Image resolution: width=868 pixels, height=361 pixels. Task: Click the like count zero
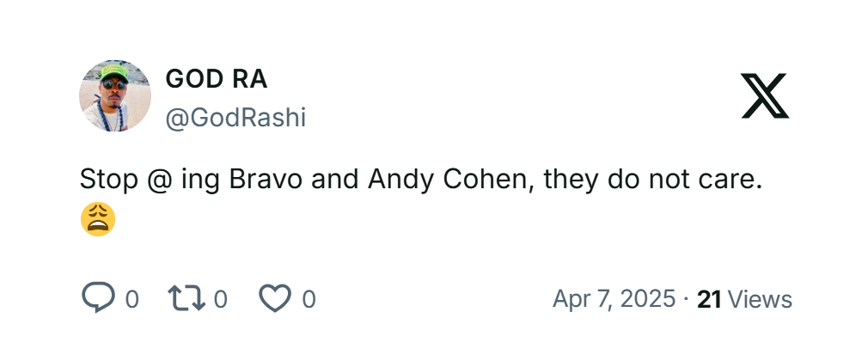[309, 299]
